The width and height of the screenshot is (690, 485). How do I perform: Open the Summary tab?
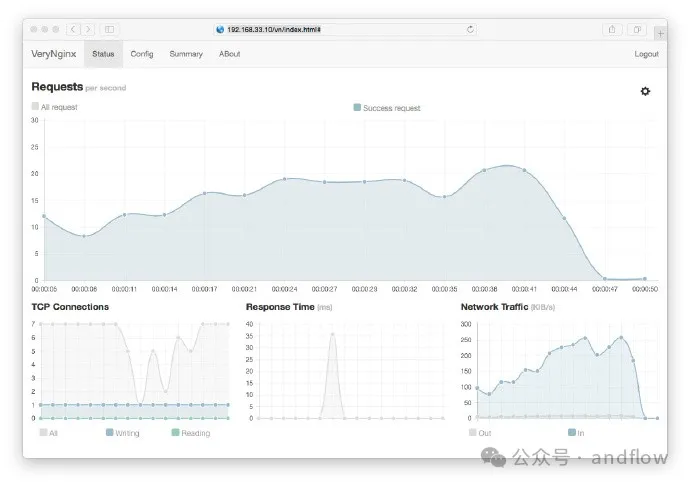[186, 54]
